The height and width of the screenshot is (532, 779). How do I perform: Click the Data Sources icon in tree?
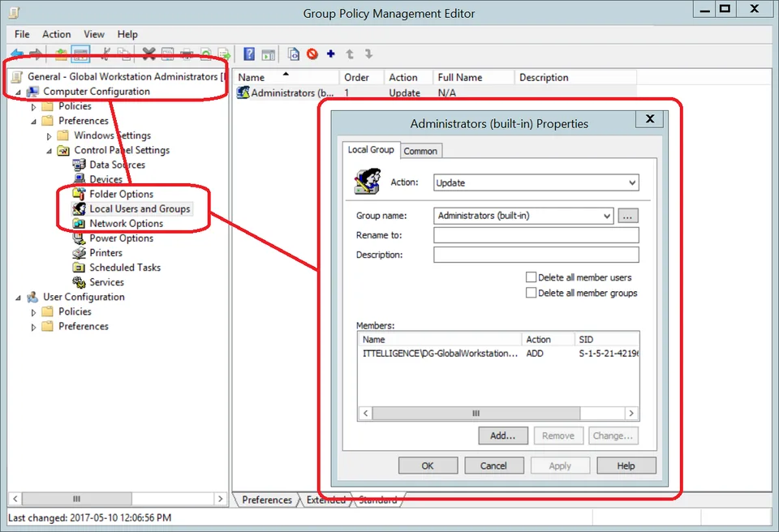[79, 165]
